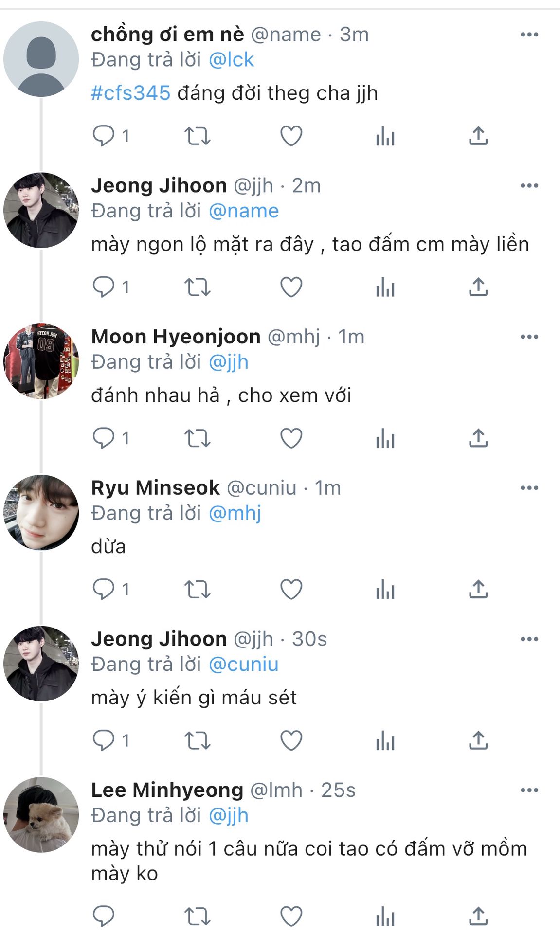560x934 pixels.
Task: Open more options on chồng ơi em nè tweet
Action: (529, 35)
